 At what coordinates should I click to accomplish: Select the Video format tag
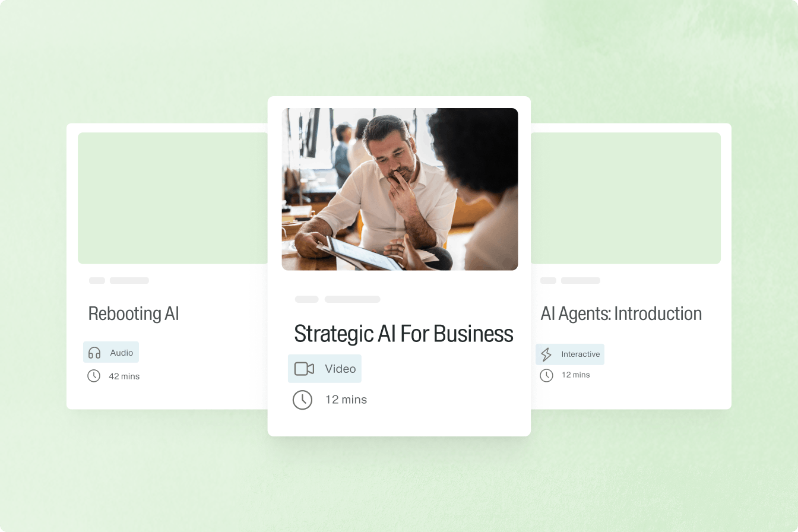[325, 369]
